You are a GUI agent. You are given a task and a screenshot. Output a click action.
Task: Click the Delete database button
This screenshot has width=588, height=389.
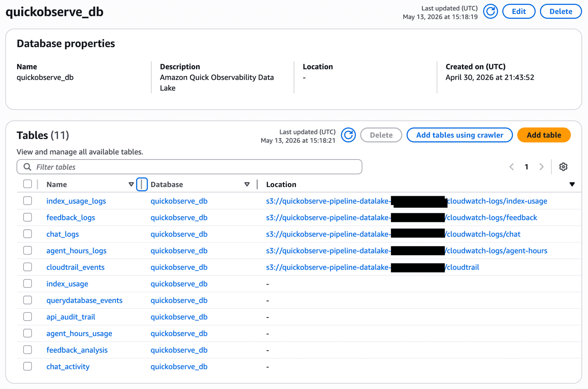pyautogui.click(x=561, y=12)
